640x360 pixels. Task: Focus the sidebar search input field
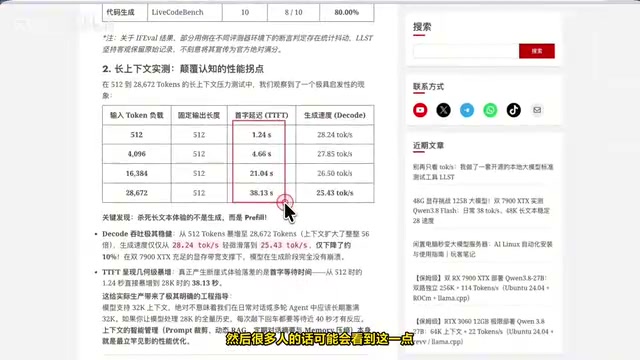click(466, 51)
